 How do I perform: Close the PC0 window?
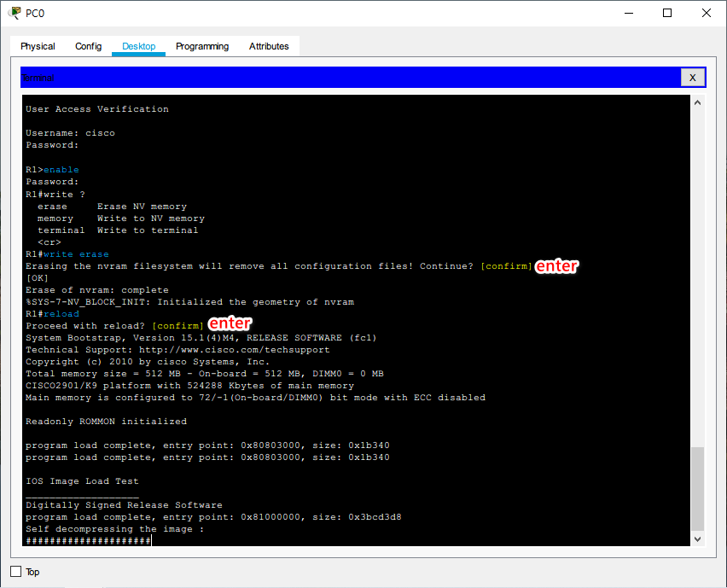click(707, 13)
